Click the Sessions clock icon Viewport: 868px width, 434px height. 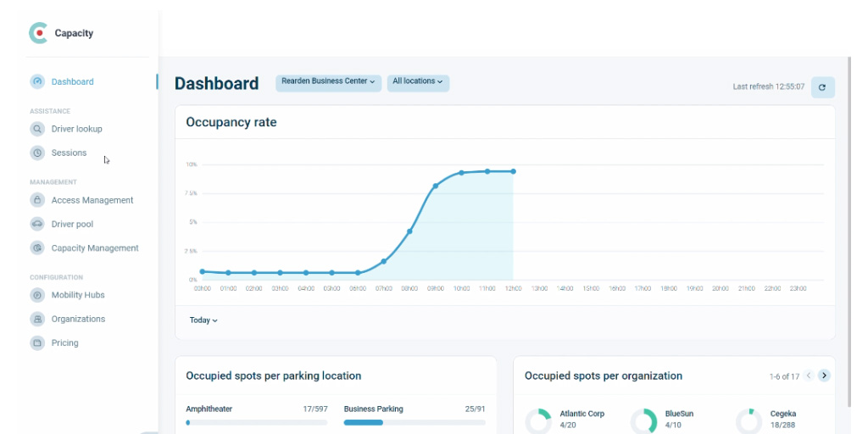click(x=37, y=153)
